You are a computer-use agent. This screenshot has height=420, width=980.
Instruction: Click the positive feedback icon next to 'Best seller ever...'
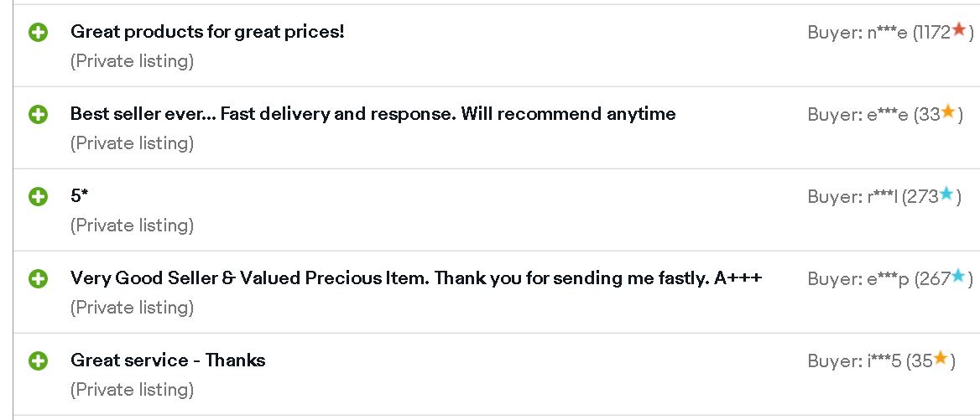38,115
